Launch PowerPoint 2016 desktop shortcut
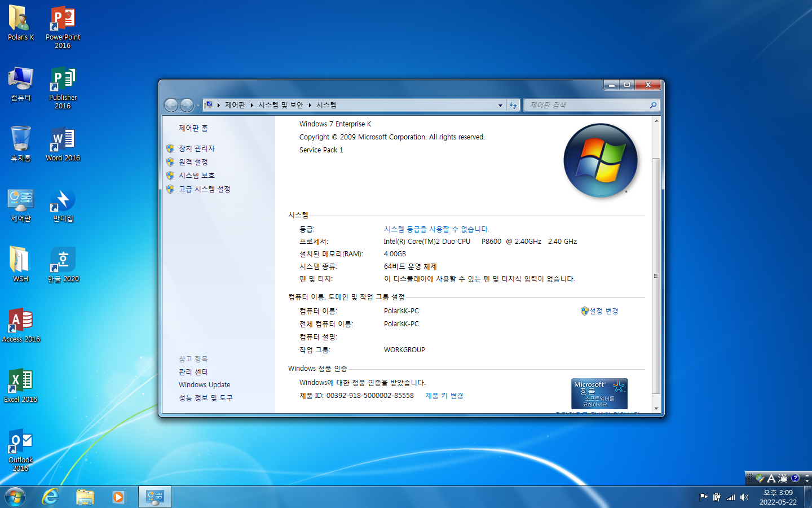Image resolution: width=812 pixels, height=508 pixels. click(x=63, y=26)
